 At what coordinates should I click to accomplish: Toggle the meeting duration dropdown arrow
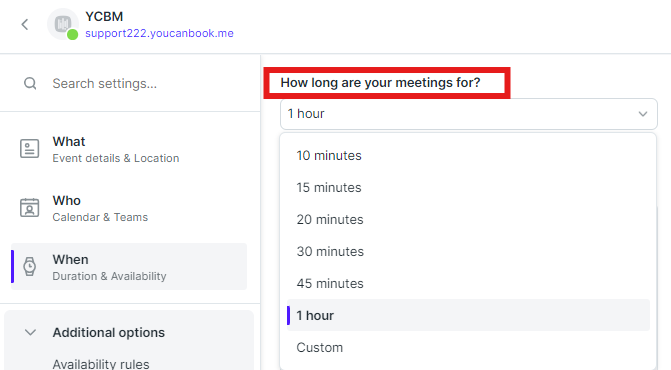click(x=642, y=114)
